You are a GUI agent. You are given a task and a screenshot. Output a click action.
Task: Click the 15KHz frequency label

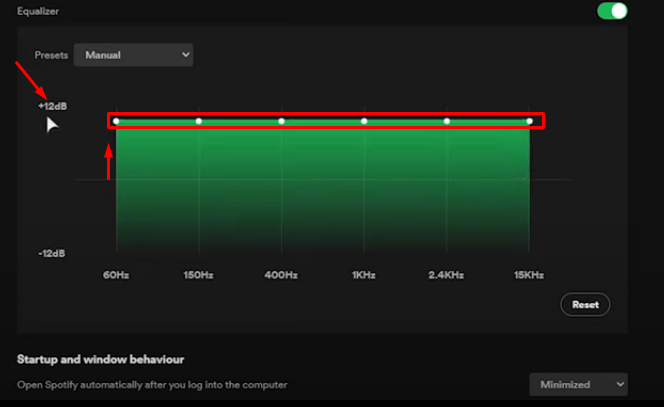pyautogui.click(x=529, y=275)
